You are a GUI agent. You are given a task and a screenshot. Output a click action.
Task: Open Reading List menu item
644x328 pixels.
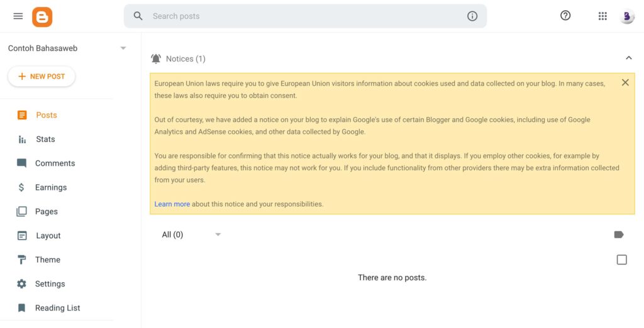[57, 308]
